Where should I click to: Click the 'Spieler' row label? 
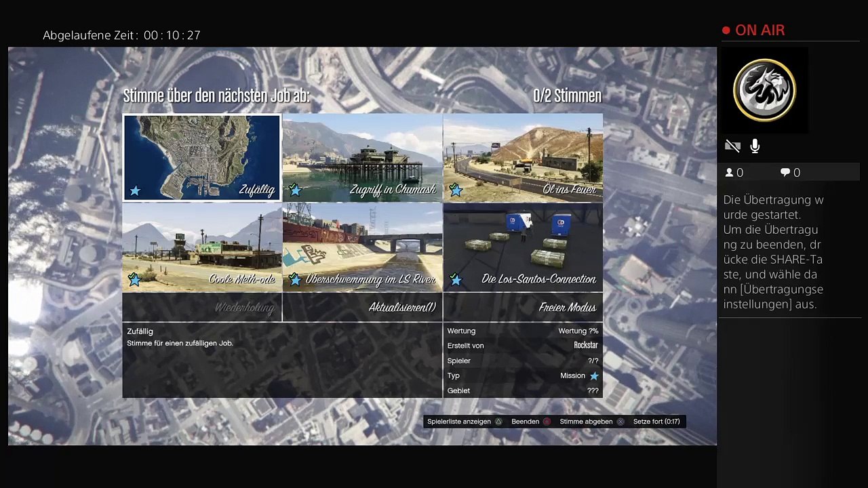458,361
